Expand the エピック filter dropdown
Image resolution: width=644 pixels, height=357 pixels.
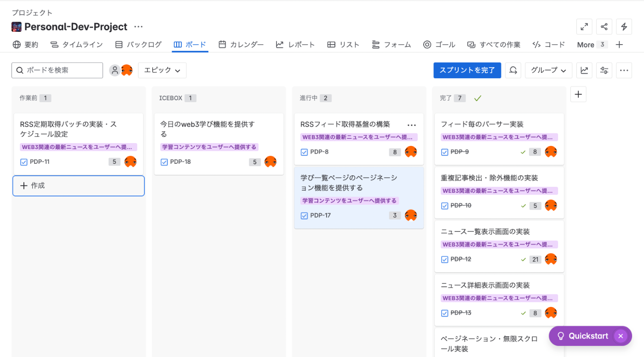162,70
